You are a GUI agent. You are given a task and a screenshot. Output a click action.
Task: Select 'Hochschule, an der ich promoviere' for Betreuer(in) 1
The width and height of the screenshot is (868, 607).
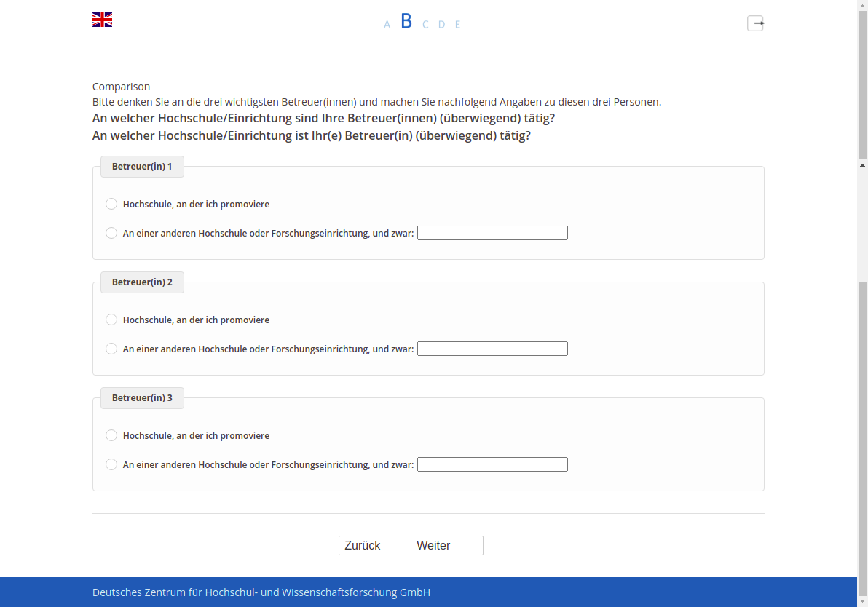[x=111, y=205]
